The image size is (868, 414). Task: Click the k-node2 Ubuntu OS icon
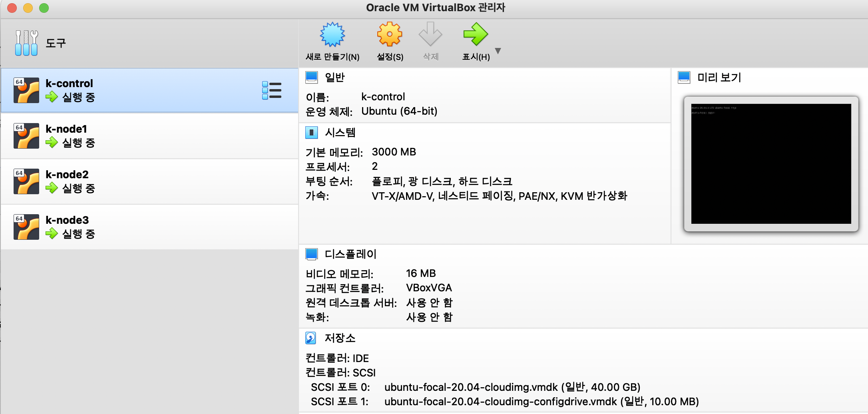pos(26,181)
